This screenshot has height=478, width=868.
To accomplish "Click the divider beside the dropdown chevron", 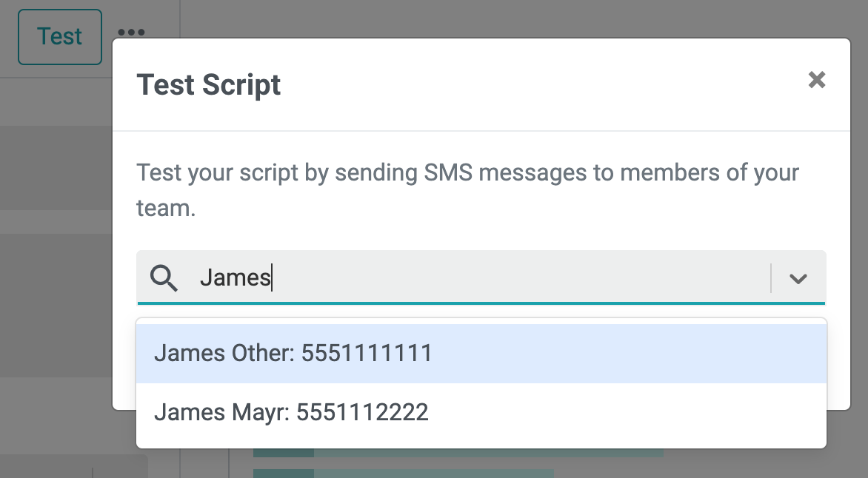I will pyautogui.click(x=770, y=277).
